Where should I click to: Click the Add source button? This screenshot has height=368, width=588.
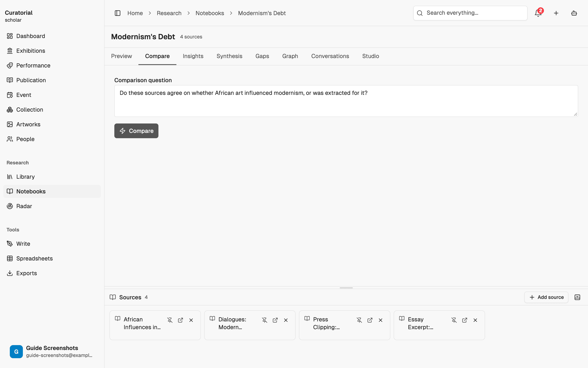tap(546, 297)
